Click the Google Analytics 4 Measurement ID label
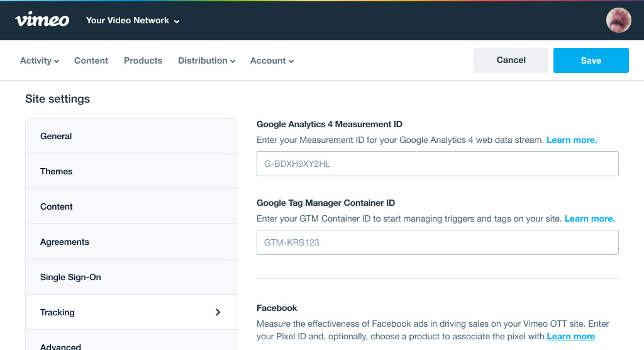This screenshot has width=644, height=350. click(330, 124)
